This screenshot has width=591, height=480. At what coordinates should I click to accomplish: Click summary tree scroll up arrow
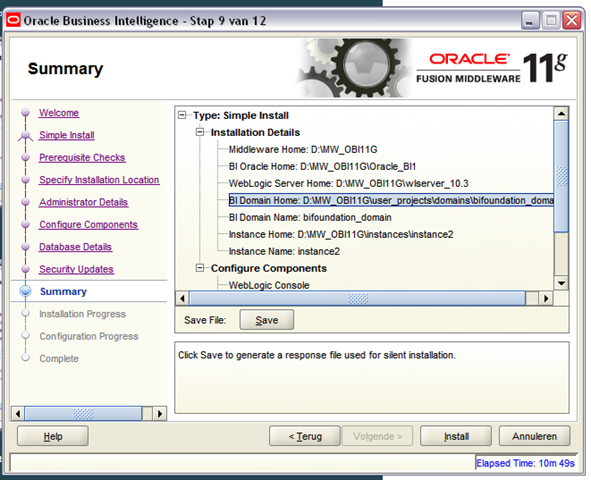coord(561,113)
